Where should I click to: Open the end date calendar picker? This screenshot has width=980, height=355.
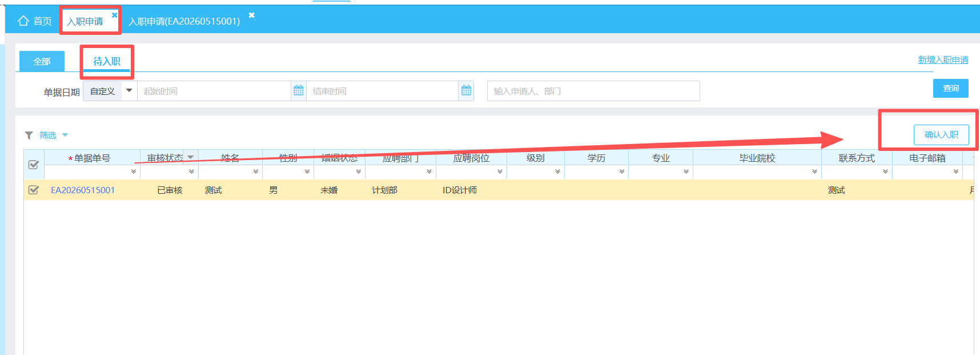click(467, 90)
